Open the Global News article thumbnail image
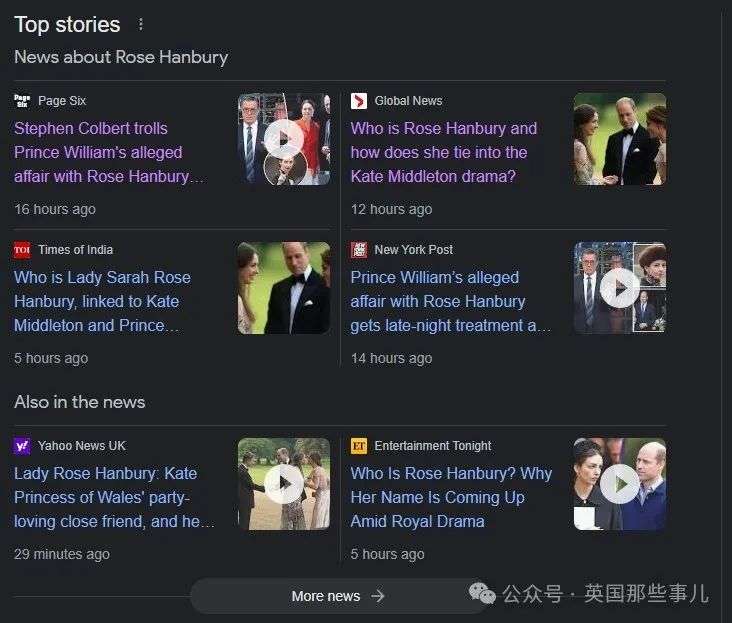 [x=620, y=139]
